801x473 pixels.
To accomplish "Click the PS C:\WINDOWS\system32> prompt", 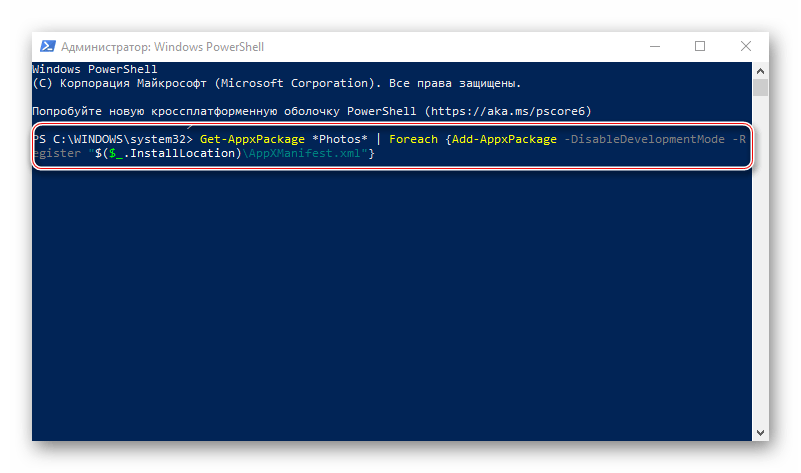I will tap(110, 139).
